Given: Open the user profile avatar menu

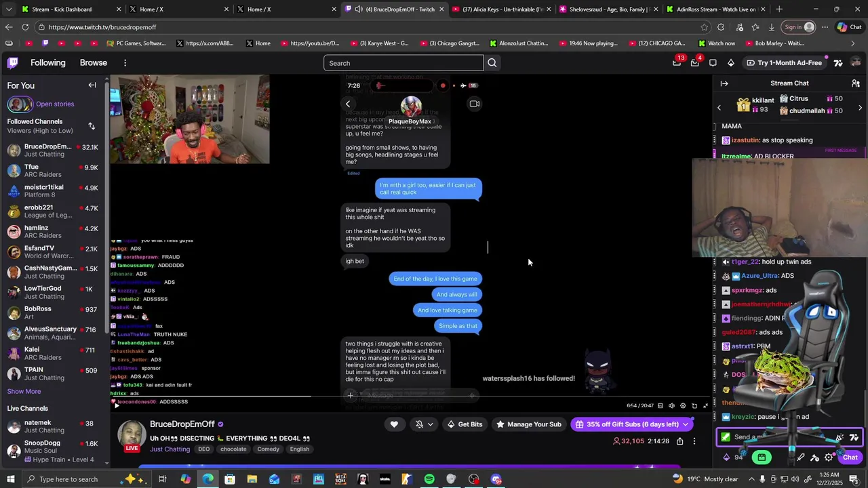Looking at the screenshot, I should 856,63.
